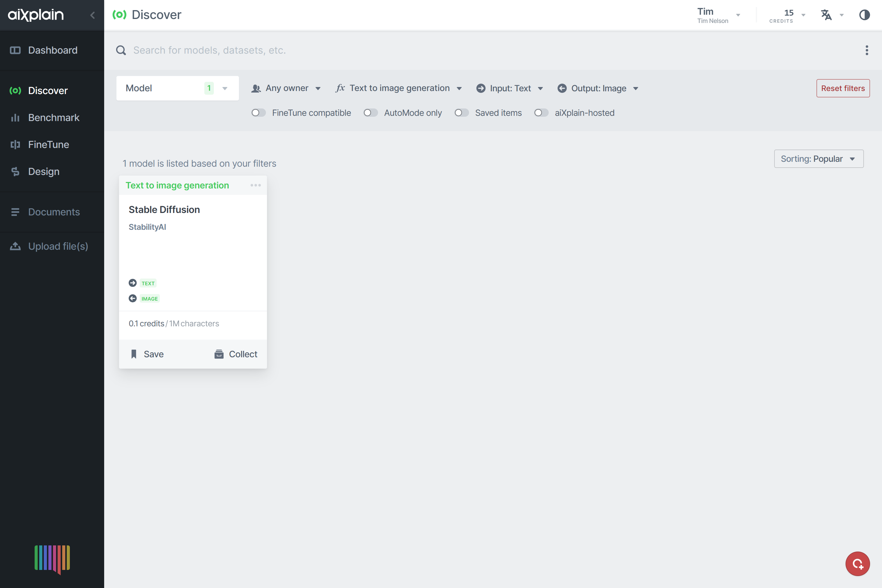Toggle the dark/light contrast theme icon

(x=864, y=15)
